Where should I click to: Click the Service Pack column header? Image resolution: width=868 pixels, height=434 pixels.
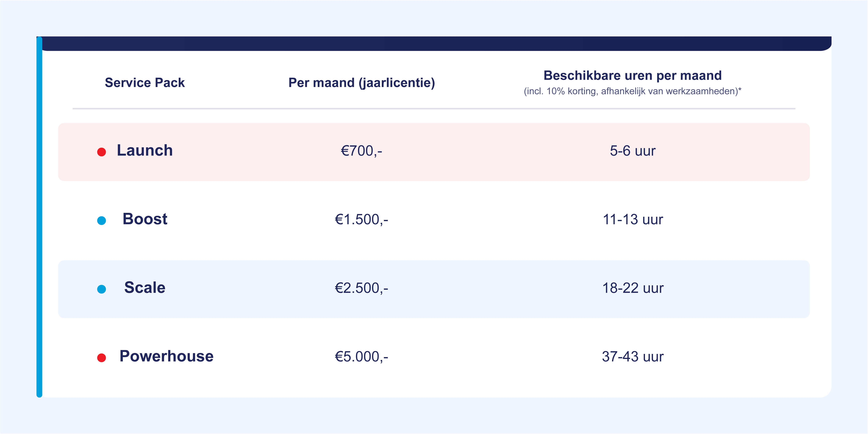pyautogui.click(x=144, y=83)
